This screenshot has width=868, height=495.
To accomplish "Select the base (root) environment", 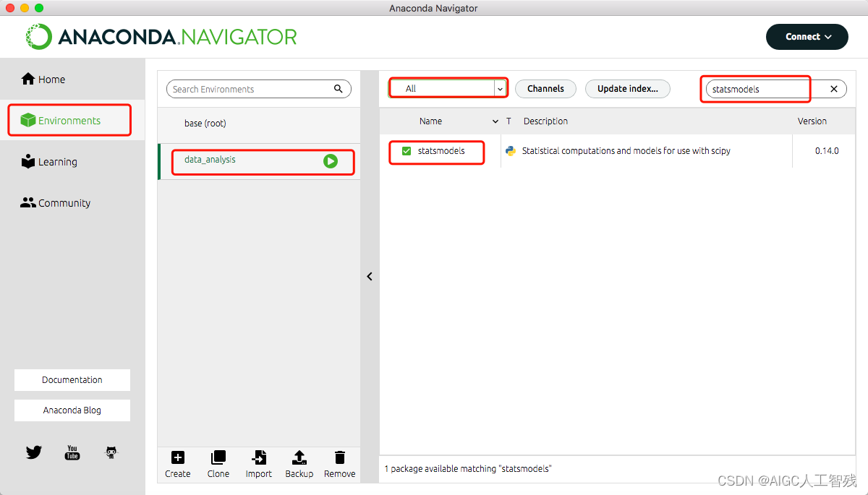I will [259, 124].
